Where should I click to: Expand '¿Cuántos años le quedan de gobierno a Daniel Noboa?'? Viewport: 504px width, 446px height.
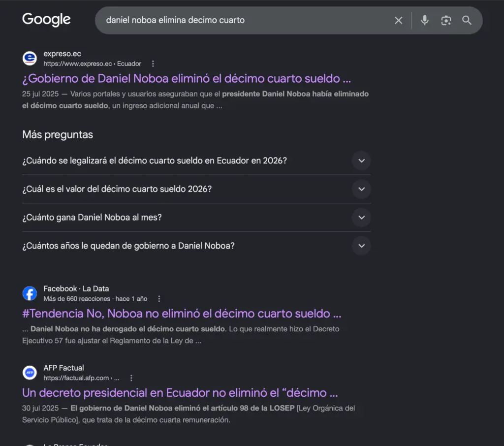[x=361, y=246]
